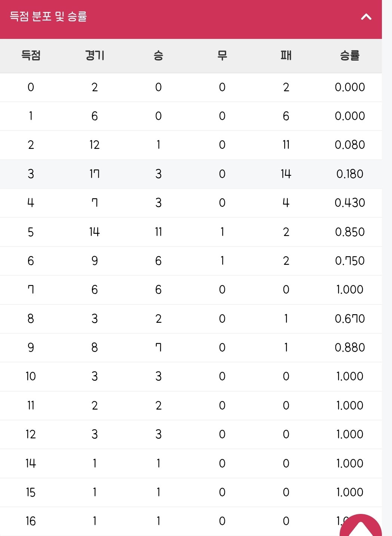
Task: Click the 승률 column header
Action: (x=350, y=56)
